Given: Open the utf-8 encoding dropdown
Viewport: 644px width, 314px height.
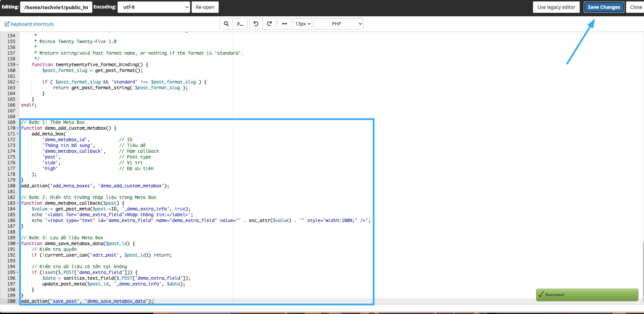Looking at the screenshot, I should 154,7.
